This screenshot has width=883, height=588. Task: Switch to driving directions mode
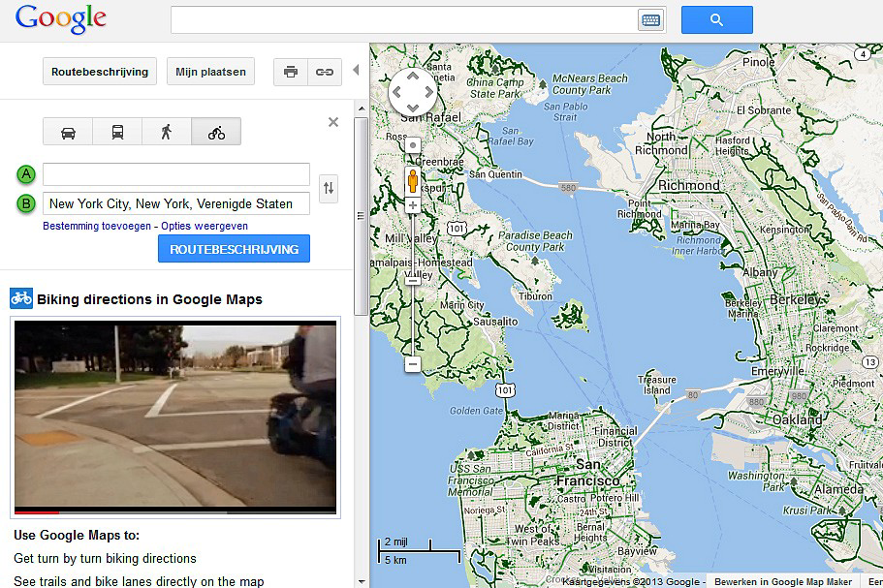68,131
